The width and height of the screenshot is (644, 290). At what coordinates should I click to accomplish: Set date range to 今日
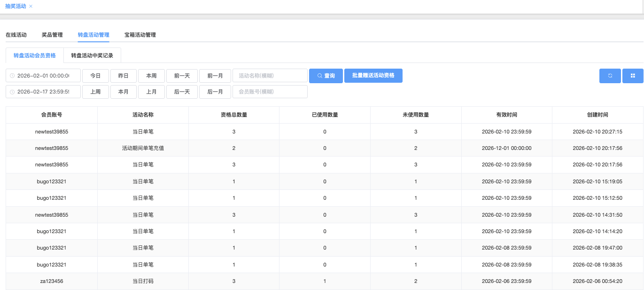[95, 76]
